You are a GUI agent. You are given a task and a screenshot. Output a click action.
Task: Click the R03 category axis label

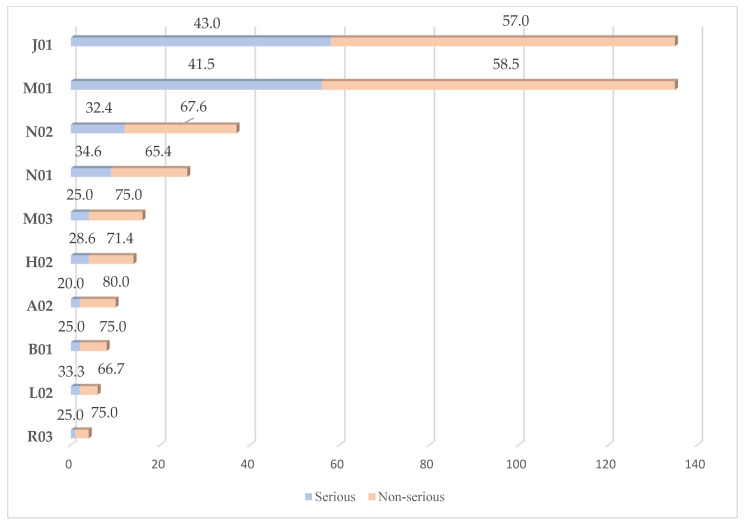(40, 437)
